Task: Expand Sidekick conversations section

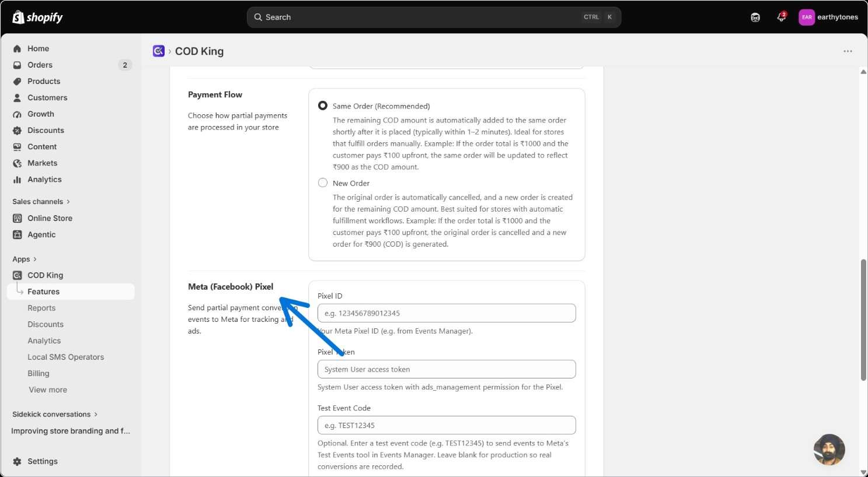Action: [x=55, y=415]
